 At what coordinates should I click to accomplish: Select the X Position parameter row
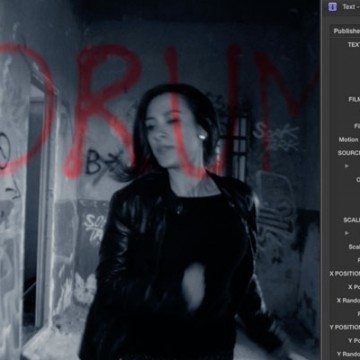click(x=354, y=287)
